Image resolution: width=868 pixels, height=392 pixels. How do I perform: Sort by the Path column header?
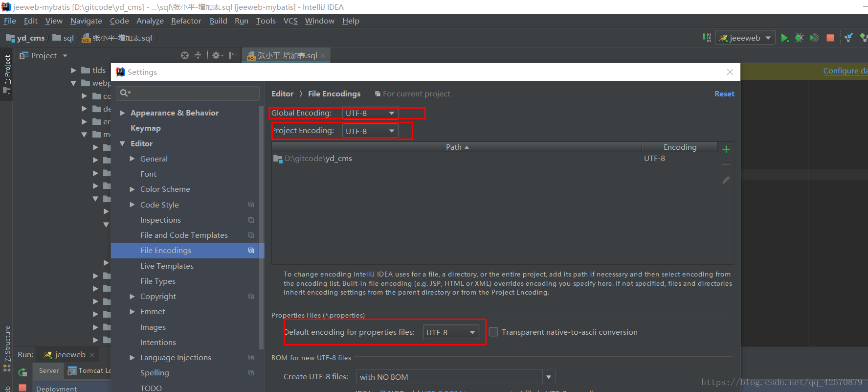[456, 147]
